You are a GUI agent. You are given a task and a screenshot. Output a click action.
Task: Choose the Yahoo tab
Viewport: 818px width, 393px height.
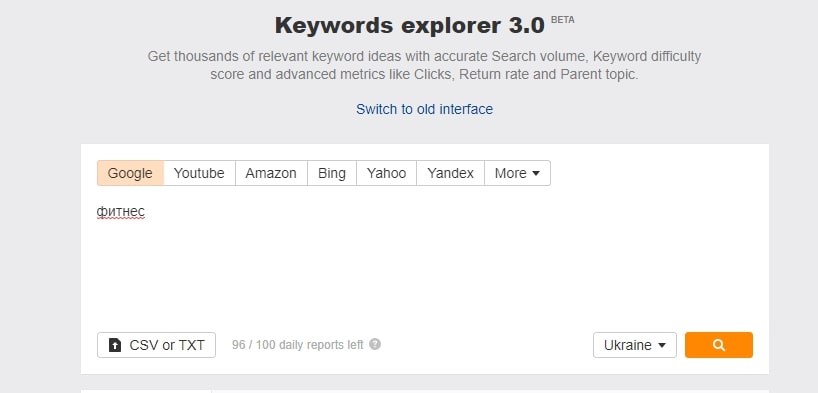pyautogui.click(x=387, y=173)
